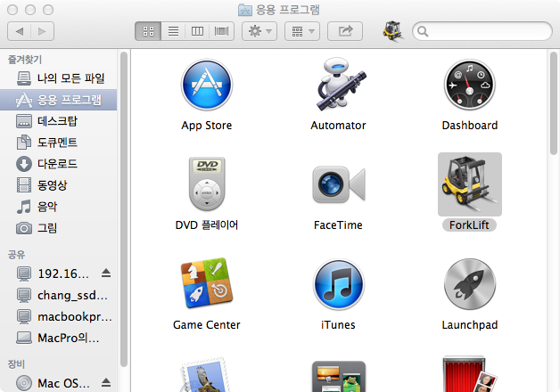
Task: Select 응용 프로그램 in sidebar
Action: click(59, 100)
